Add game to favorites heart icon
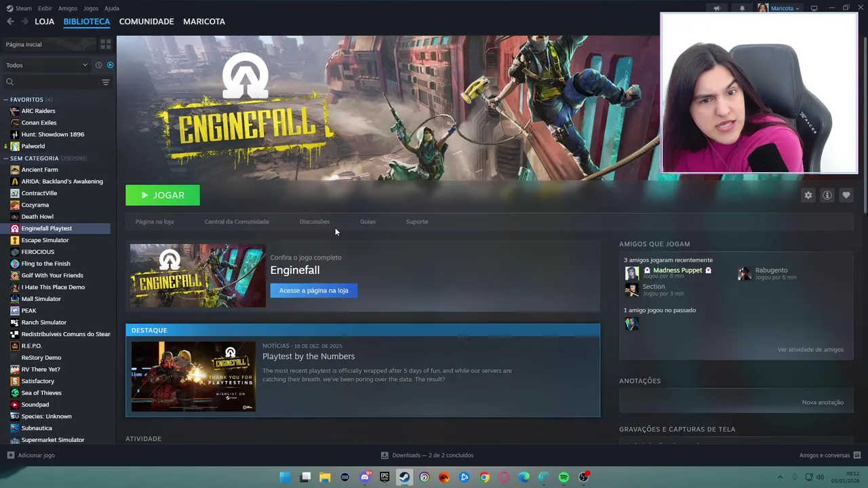Viewport: 868px width, 488px height. (846, 195)
